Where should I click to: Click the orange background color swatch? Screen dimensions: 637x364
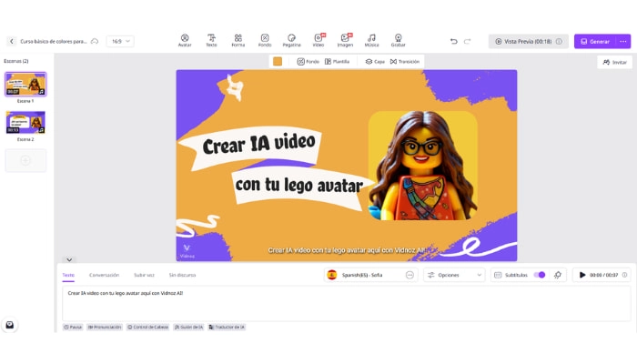coord(278,61)
